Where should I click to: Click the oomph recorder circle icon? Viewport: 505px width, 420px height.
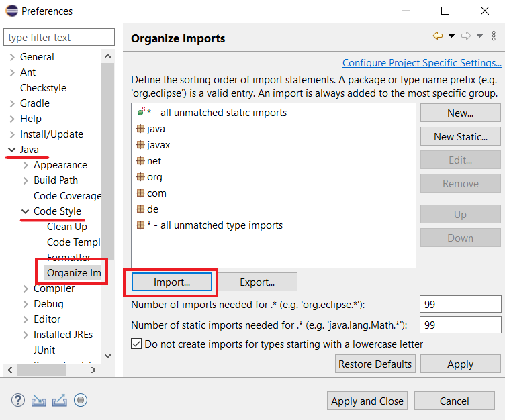pyautogui.click(x=81, y=400)
